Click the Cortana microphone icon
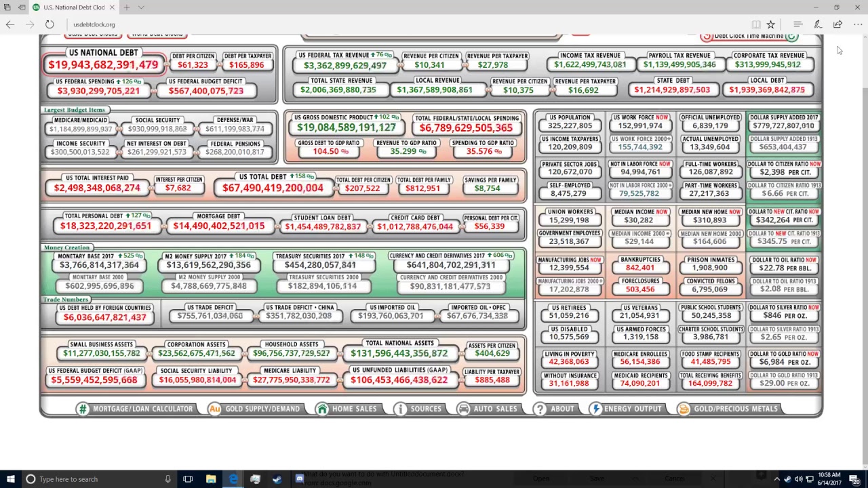 point(167,479)
